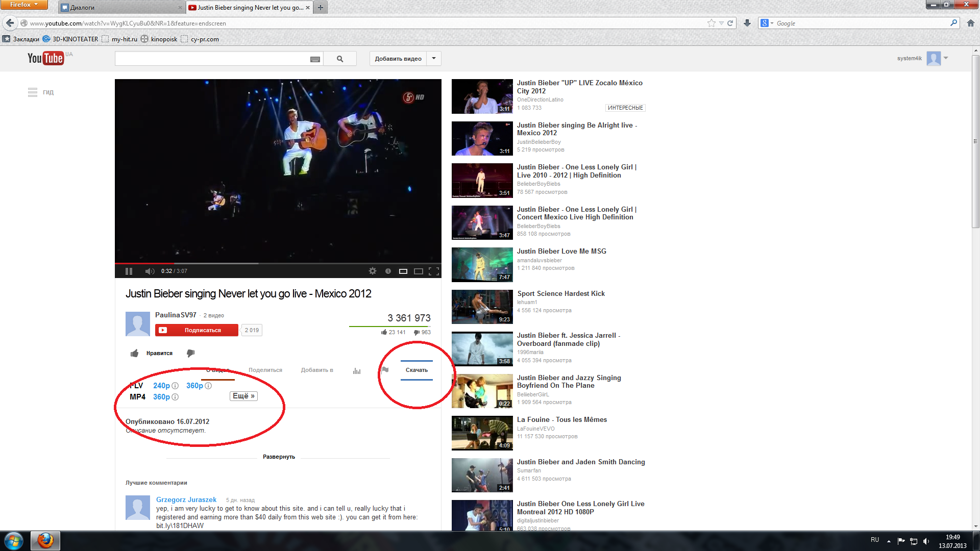
Task: Click the search magnifier button
Action: coord(340,59)
